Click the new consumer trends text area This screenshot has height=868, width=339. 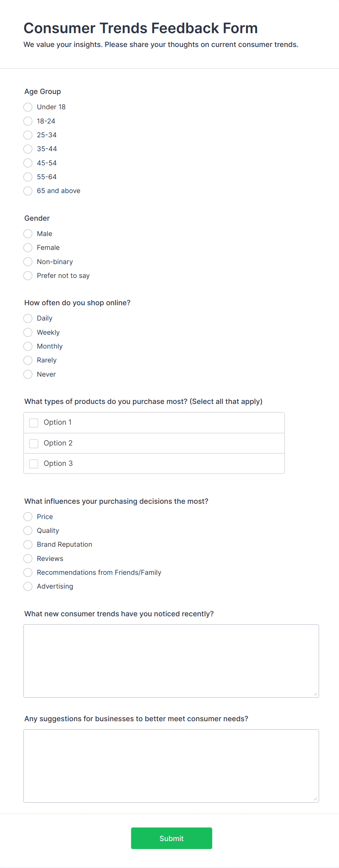[171, 661]
